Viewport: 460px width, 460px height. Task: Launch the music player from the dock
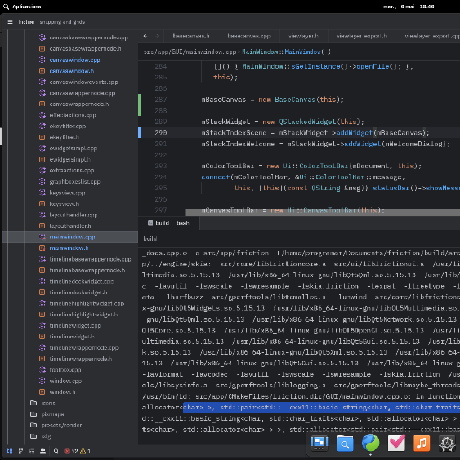coord(422,443)
